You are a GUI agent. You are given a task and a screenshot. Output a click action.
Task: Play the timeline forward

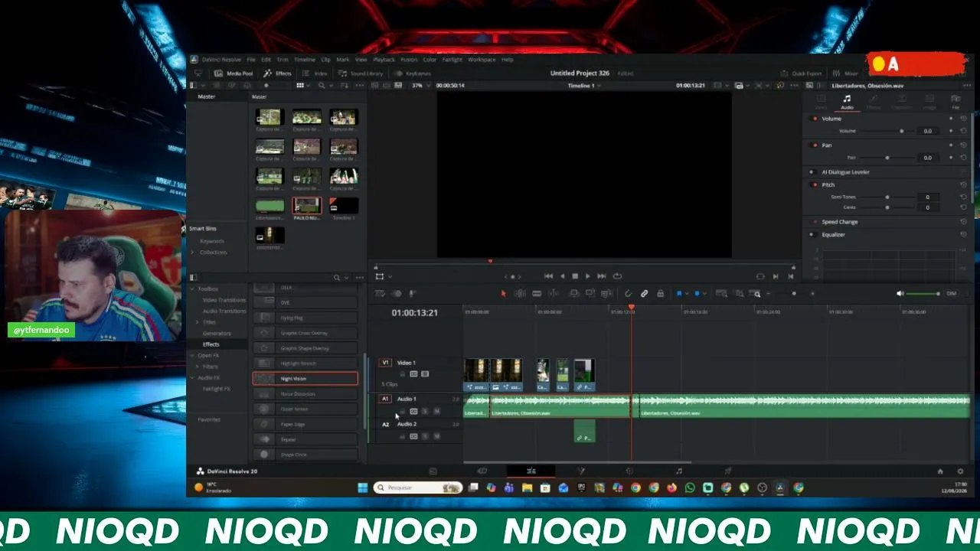[587, 276]
